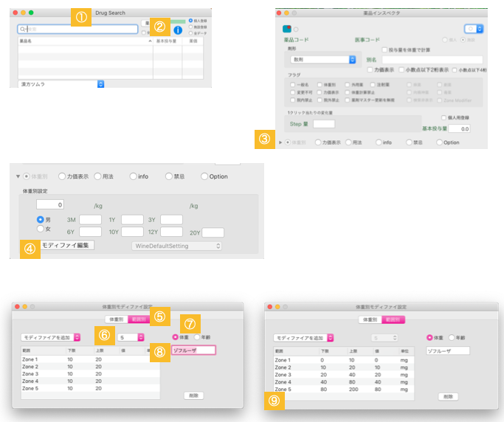Check the 個人用登録 checkbox
504x422 pixels.
coord(442,117)
